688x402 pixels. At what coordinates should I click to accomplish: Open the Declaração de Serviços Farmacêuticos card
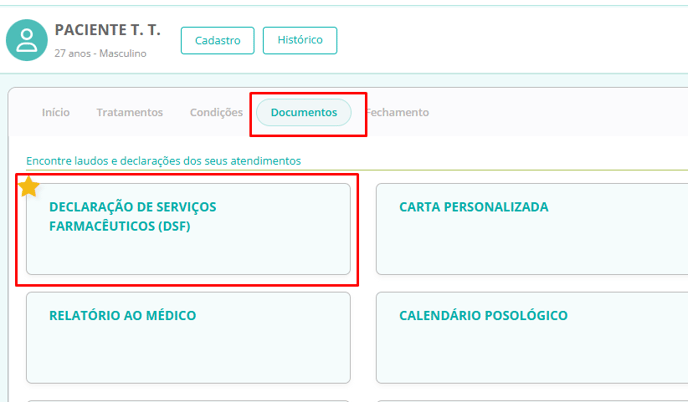(188, 228)
